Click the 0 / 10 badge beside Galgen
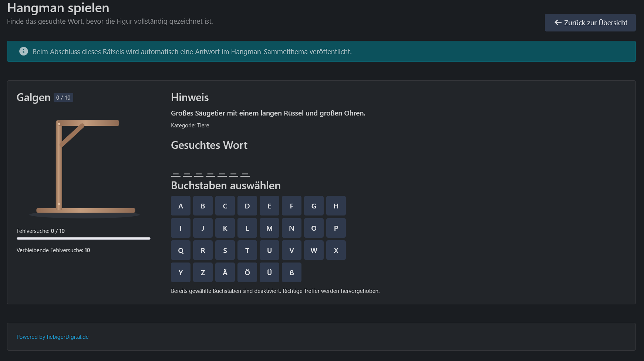 [x=63, y=97]
